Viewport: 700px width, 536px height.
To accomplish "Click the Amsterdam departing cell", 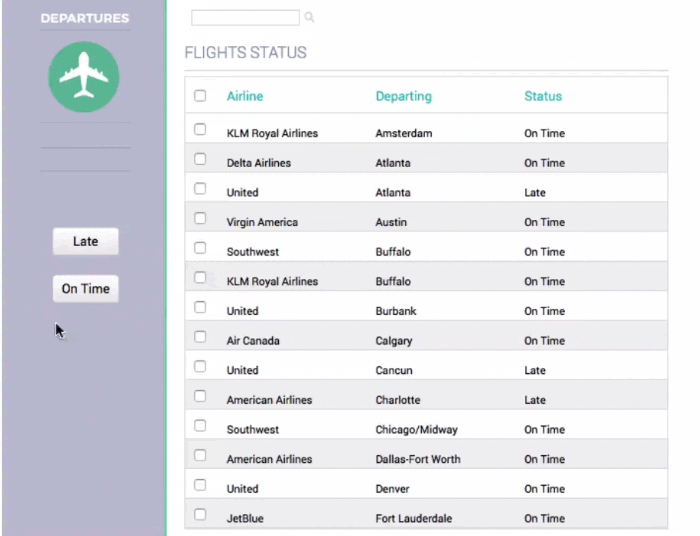I will coord(404,133).
